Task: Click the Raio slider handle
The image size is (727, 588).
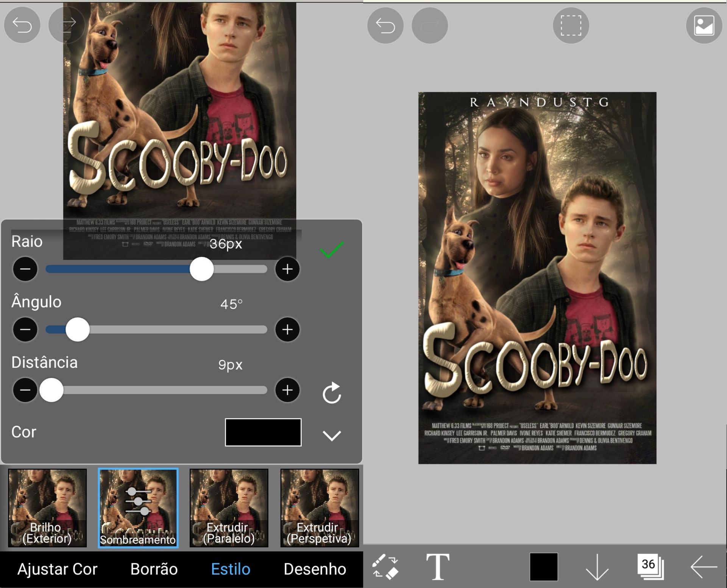Action: [201, 269]
